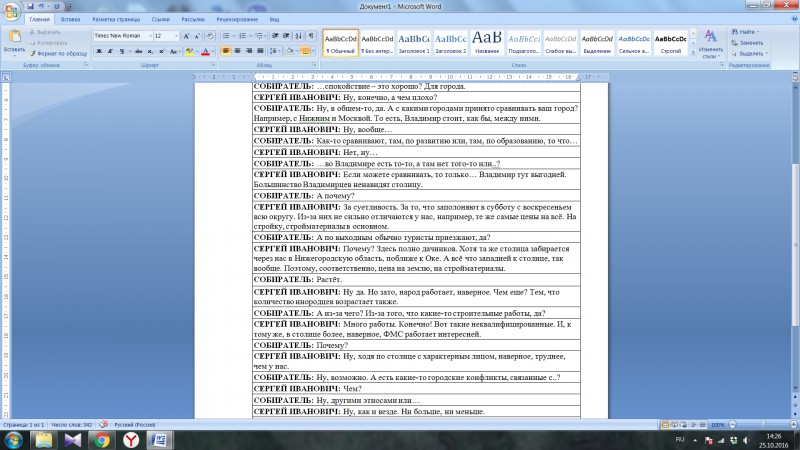Center the paragraph text
This screenshot has width=800, height=450.
pos(237,51)
